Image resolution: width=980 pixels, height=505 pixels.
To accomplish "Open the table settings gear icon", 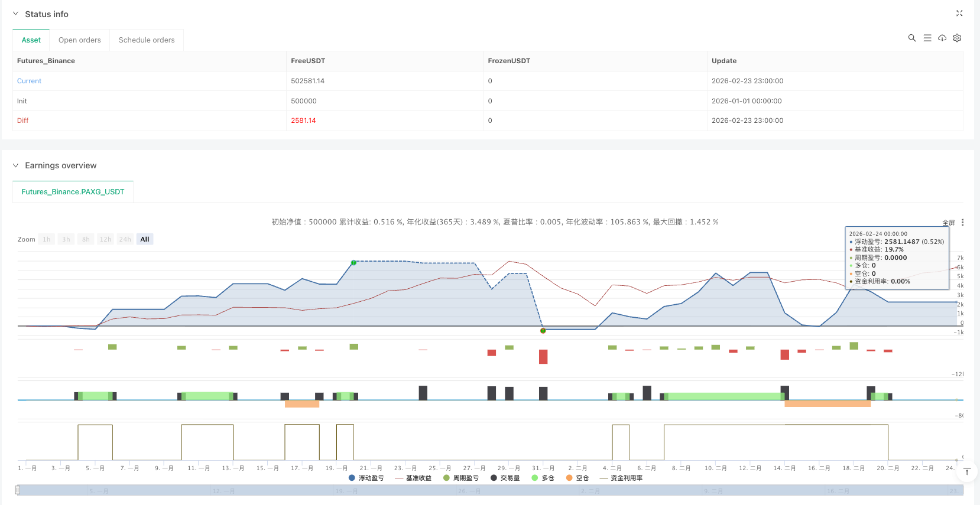I will (x=957, y=38).
